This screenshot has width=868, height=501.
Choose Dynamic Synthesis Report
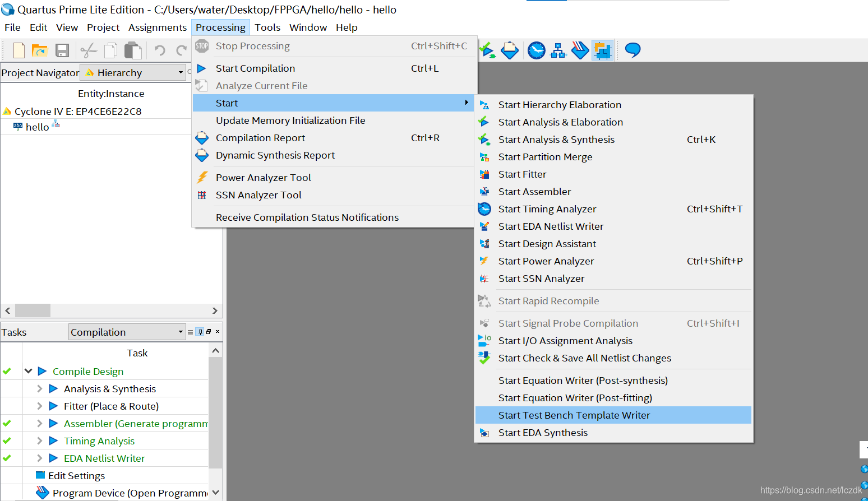[334, 155]
